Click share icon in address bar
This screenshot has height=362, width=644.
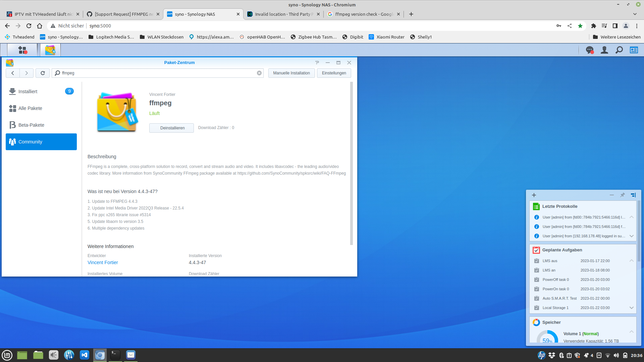[570, 26]
